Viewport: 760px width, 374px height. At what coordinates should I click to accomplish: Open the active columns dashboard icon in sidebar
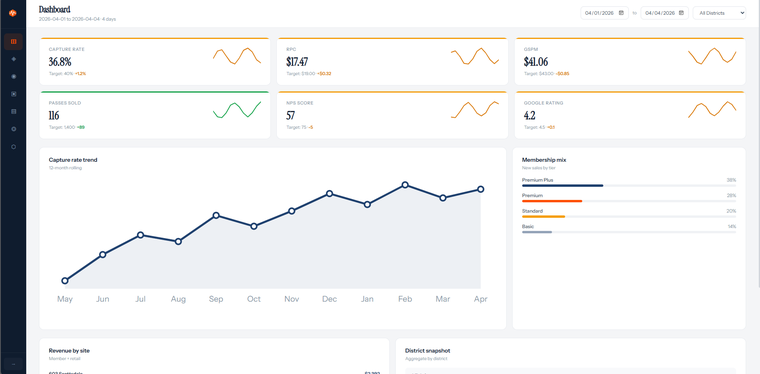(x=13, y=42)
